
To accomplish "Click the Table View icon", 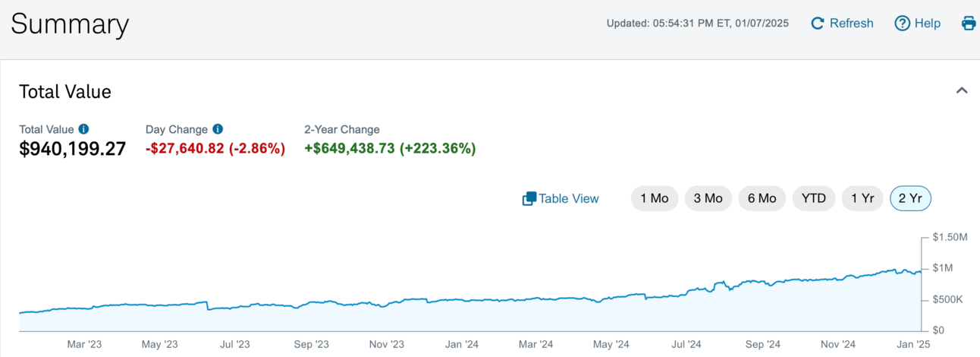I will coord(529,199).
